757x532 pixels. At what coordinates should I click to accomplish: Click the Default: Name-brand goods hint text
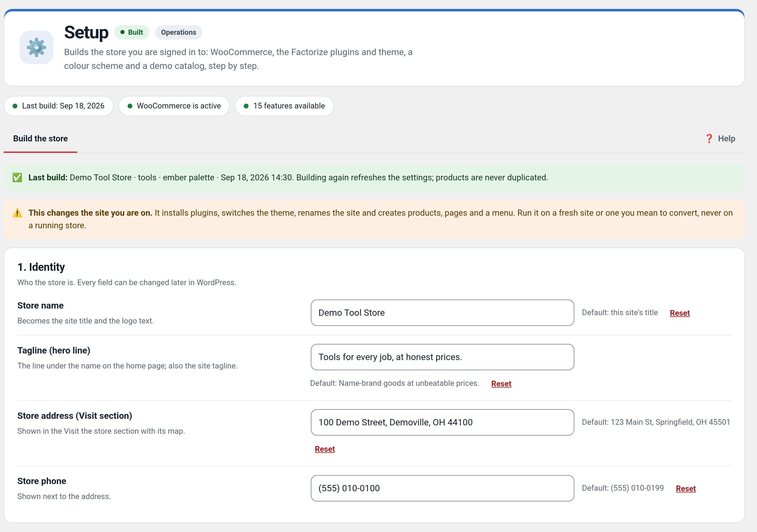click(x=394, y=383)
